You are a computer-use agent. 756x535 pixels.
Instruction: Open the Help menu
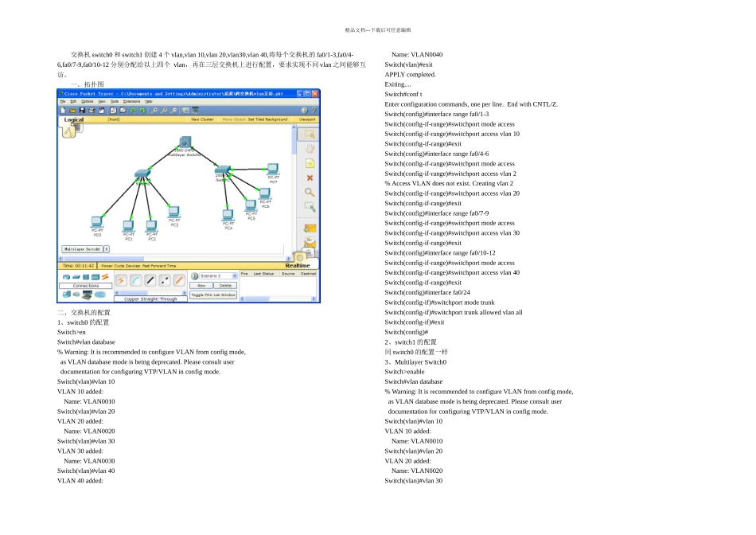(149, 101)
